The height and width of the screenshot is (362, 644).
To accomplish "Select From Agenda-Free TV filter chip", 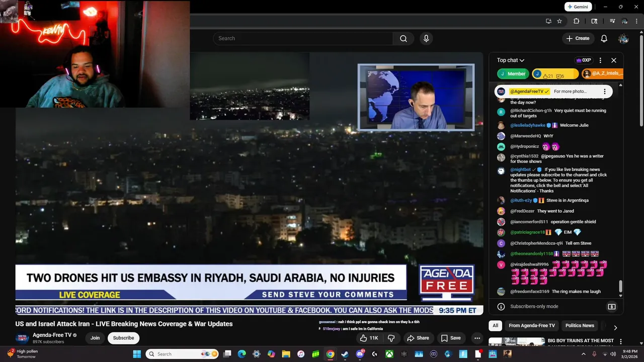I will point(532,326).
